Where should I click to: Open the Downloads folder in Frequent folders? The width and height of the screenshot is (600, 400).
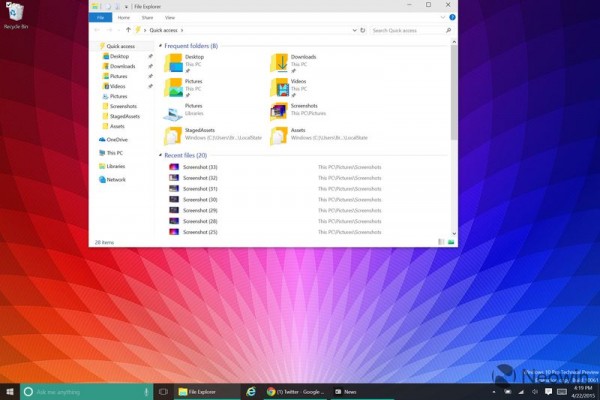[281, 63]
